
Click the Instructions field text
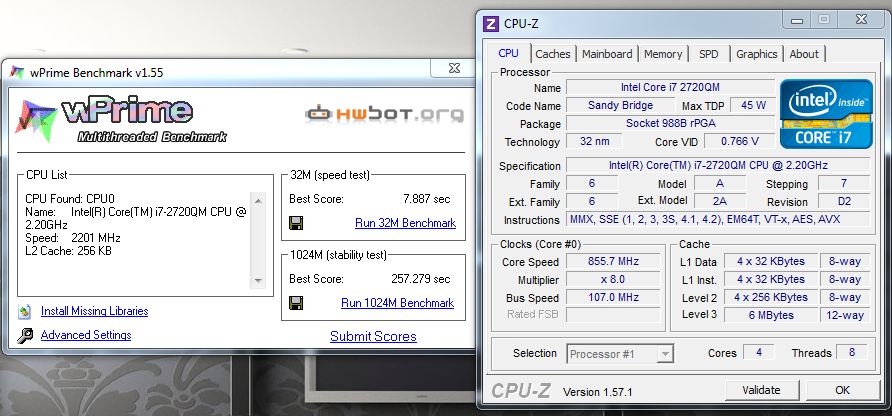click(x=718, y=219)
